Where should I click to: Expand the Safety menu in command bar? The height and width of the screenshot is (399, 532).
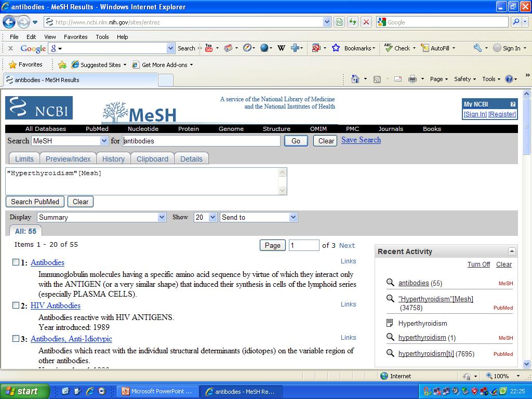tap(465, 79)
